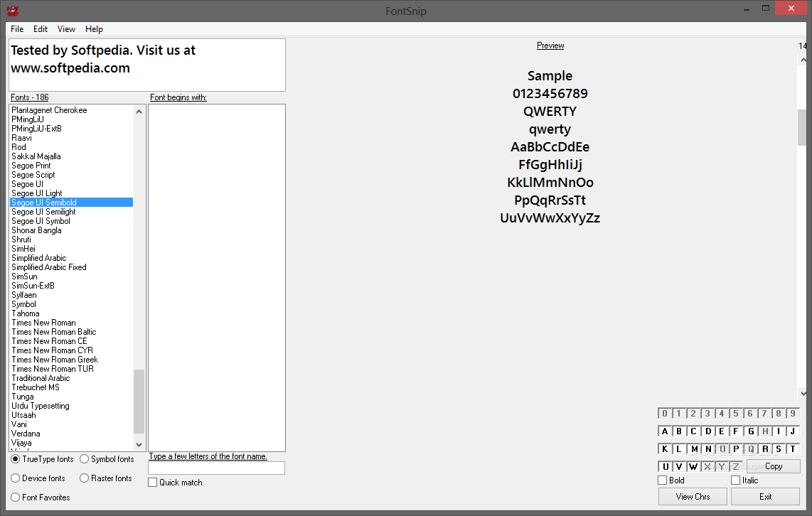Choose the L letter filter button
The width and height of the screenshot is (812, 516).
679,448
